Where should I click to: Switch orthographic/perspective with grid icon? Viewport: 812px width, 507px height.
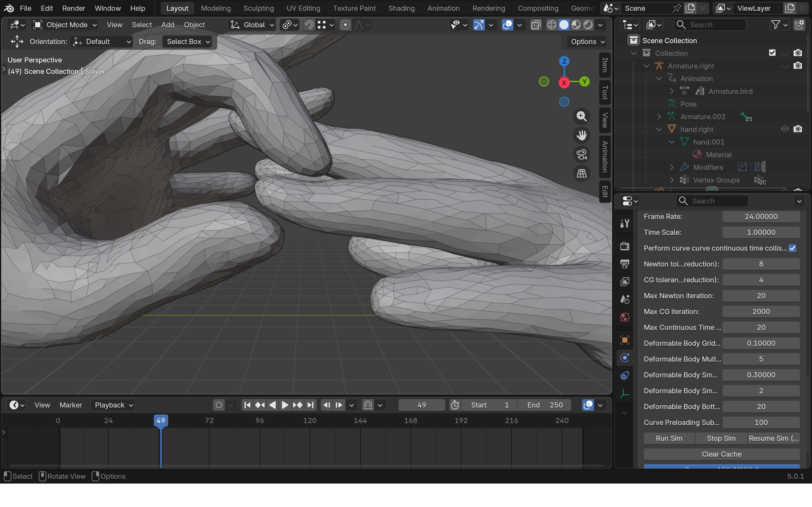(581, 173)
